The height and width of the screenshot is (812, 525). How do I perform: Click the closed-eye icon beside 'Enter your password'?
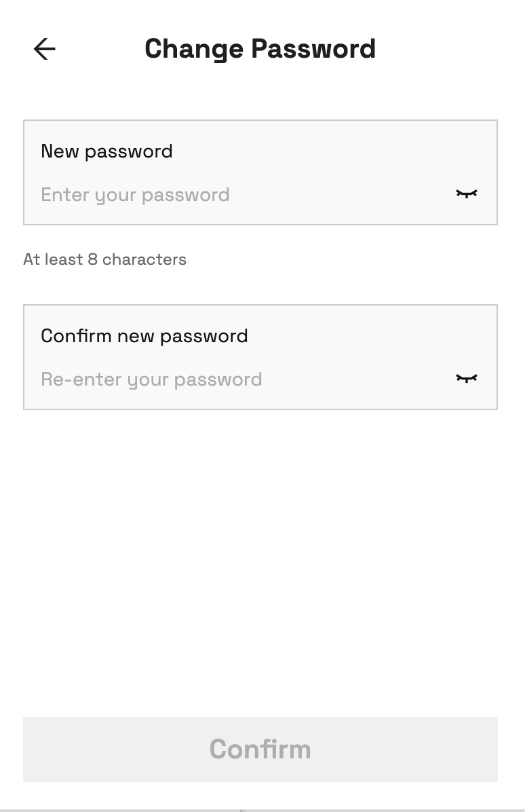(x=466, y=194)
